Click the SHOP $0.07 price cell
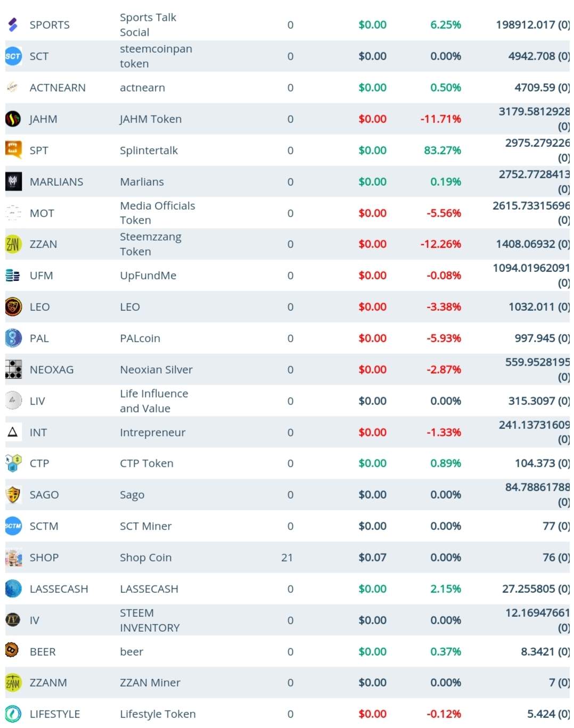This screenshot has height=728, width=574. coord(372,558)
